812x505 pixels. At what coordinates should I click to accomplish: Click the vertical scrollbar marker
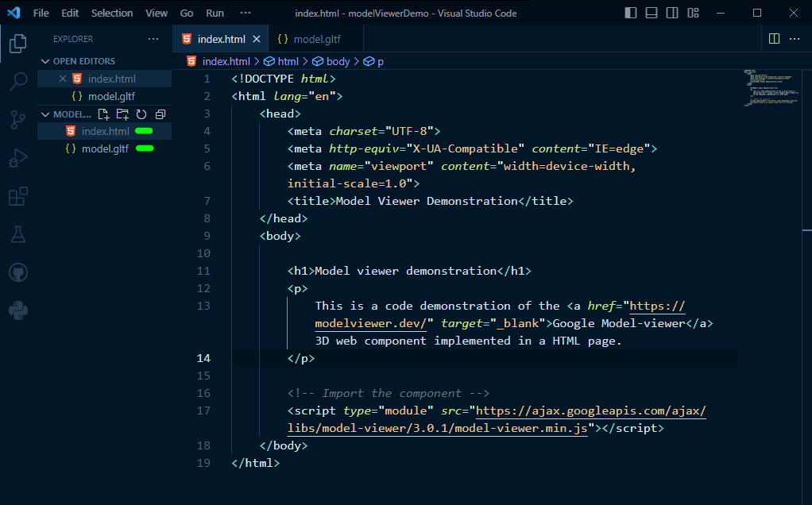coord(806,229)
